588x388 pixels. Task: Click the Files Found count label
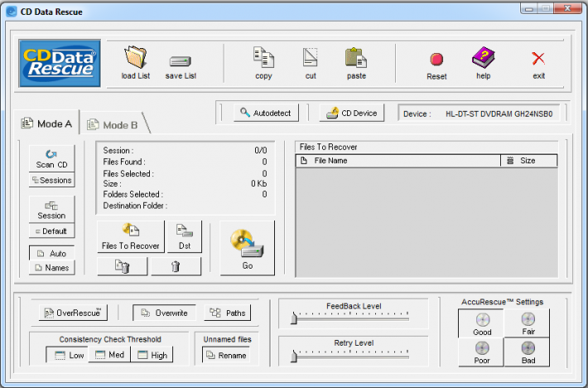click(x=124, y=162)
